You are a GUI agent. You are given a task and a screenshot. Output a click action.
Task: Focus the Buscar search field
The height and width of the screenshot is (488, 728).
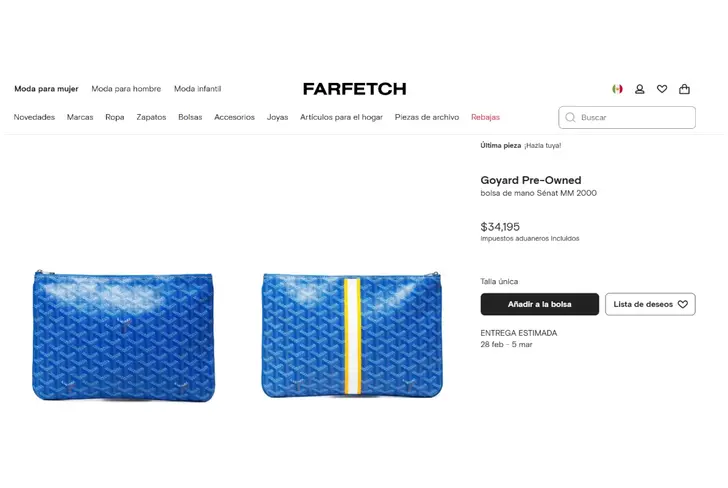pos(627,117)
